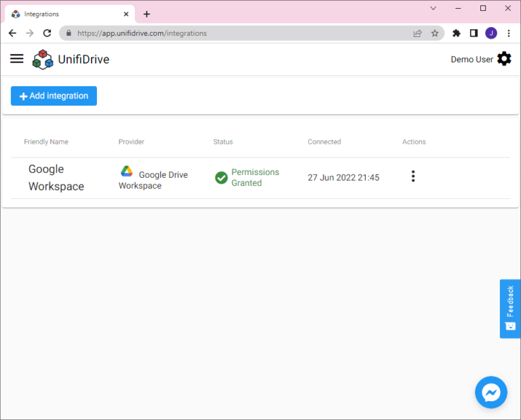
Task: Click the green Permissions Granted checkmark
Action: point(221,178)
